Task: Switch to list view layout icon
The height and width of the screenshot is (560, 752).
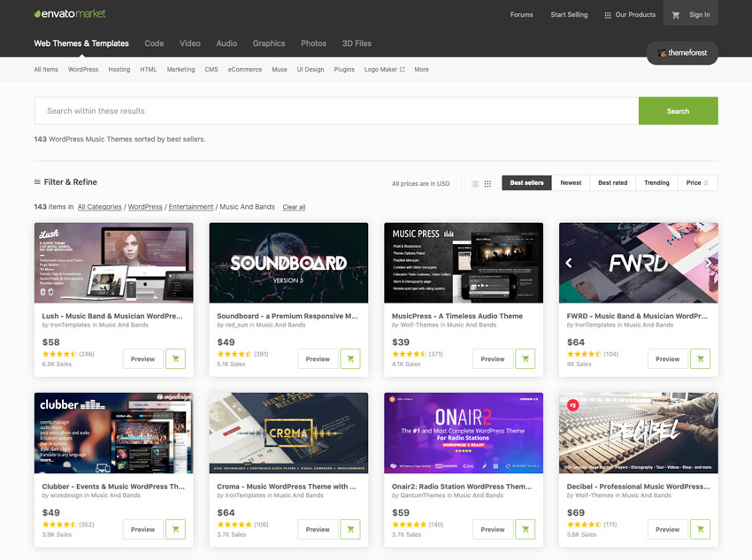Action: point(475,184)
